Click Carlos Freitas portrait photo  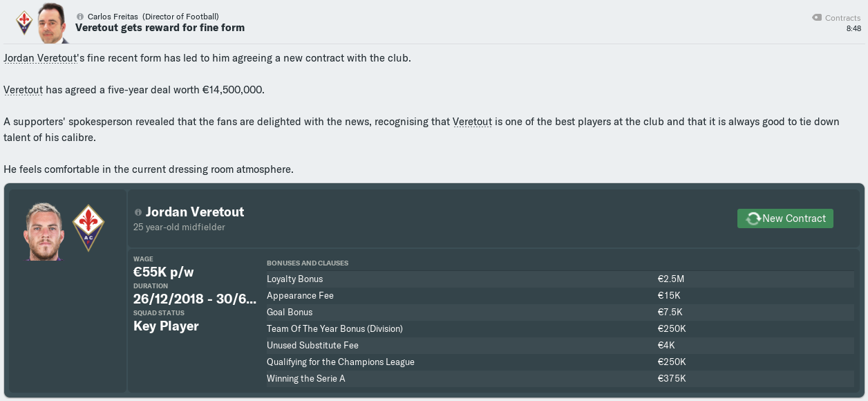[53, 23]
